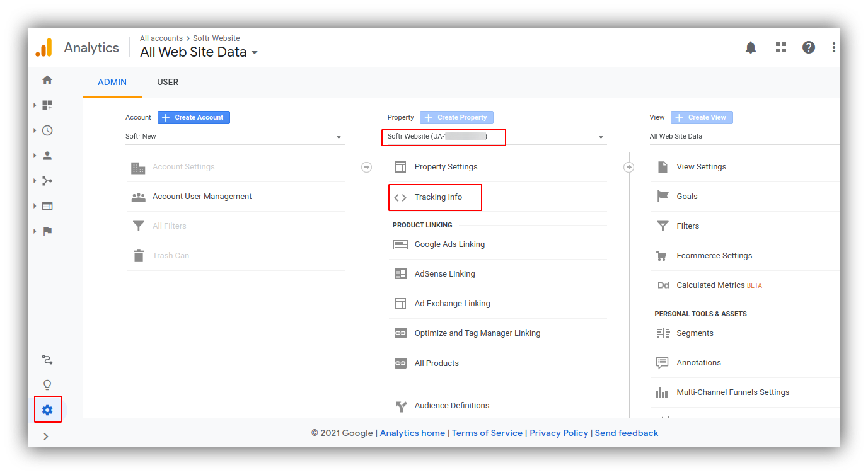868x475 pixels.
Task: Click the Google Analytics logo
Action: point(44,48)
